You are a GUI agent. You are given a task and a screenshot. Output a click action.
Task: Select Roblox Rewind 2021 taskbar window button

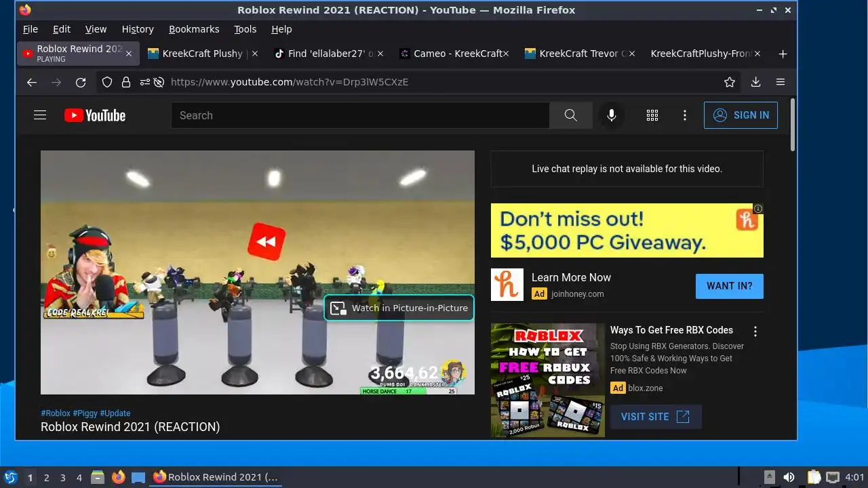click(216, 477)
